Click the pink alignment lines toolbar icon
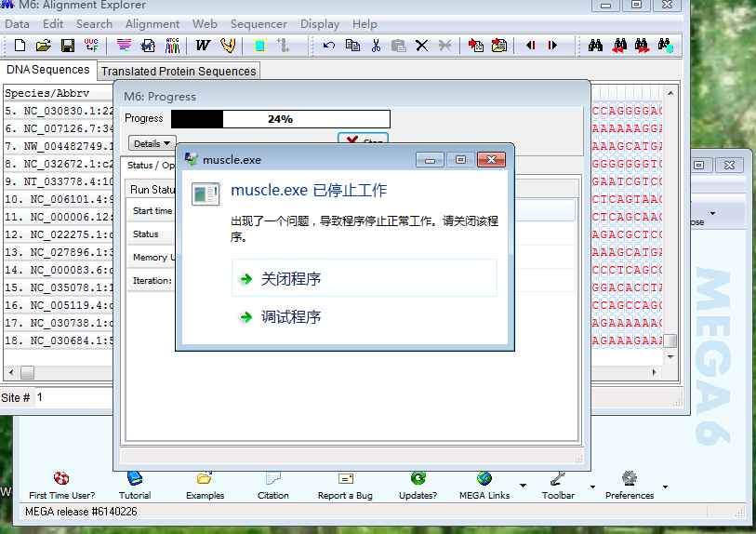Viewport: 756px width, 534px height. 124,46
